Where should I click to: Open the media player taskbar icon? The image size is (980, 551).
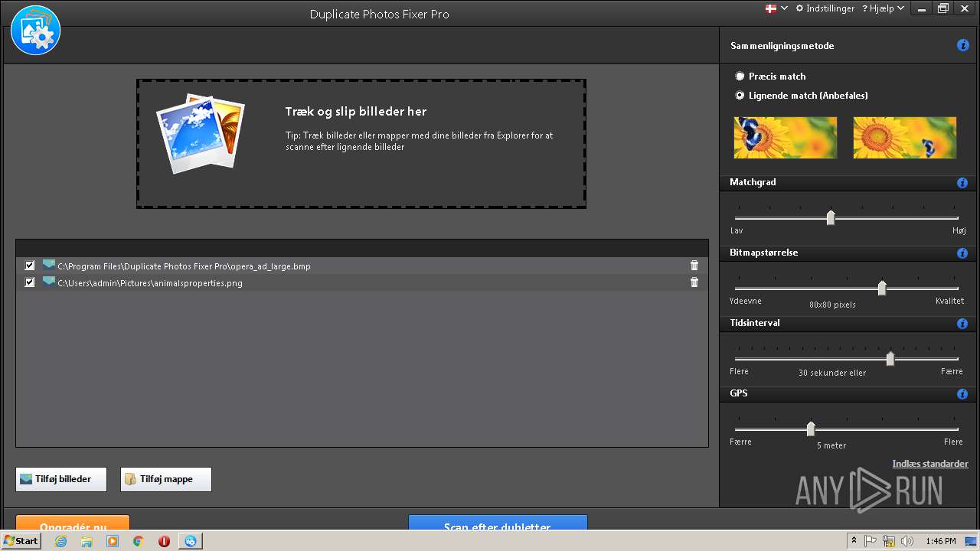113,541
